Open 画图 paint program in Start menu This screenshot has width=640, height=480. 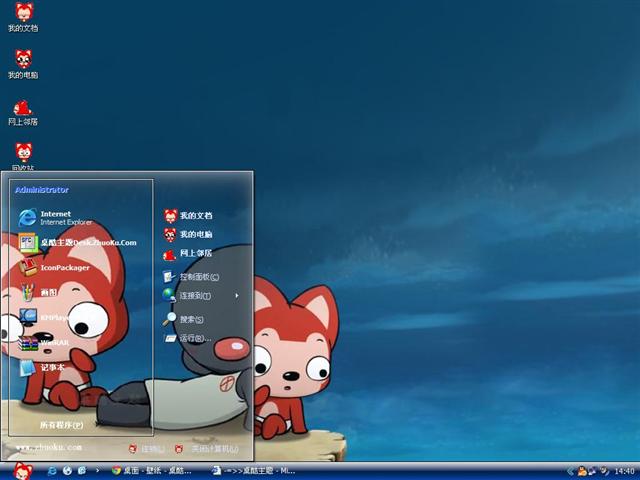pyautogui.click(x=38, y=292)
